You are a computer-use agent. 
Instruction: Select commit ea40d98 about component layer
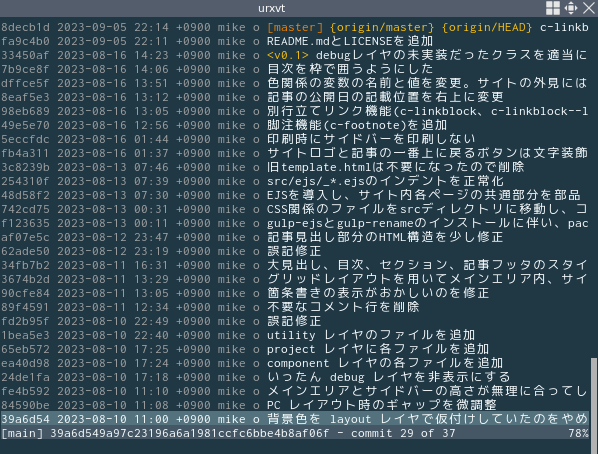pos(294,363)
